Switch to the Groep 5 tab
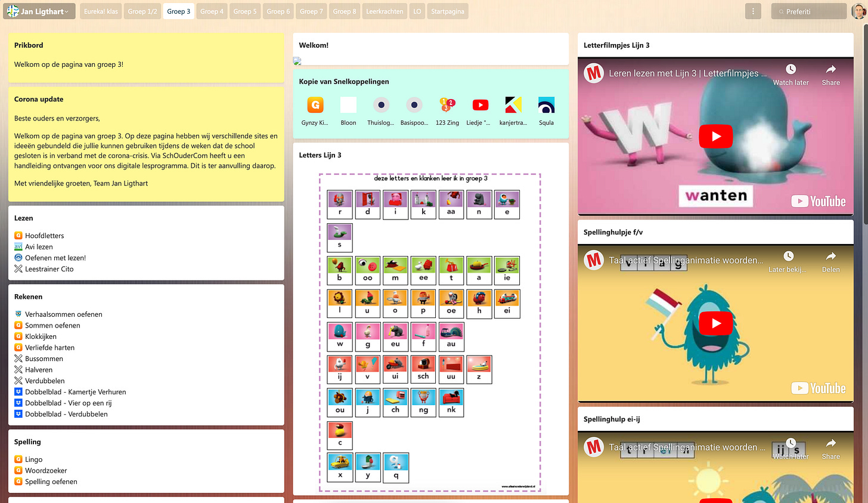Screen dimensions: 868x503 click(245, 11)
